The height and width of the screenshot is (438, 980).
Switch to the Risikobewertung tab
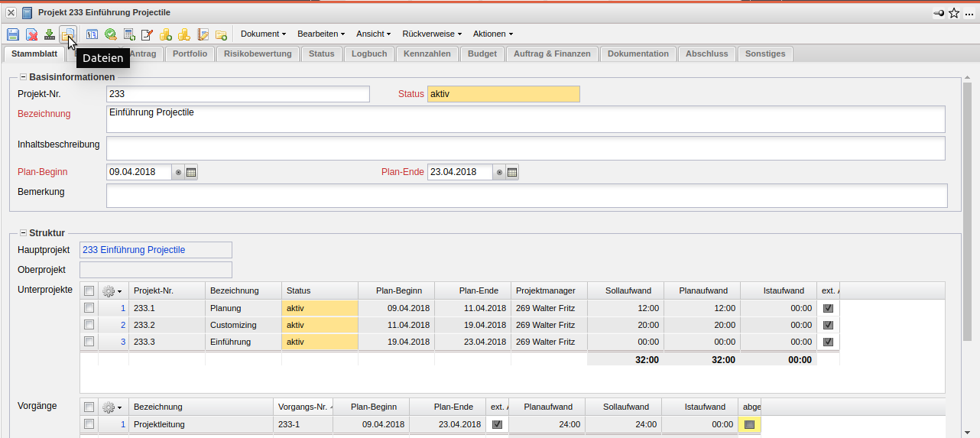pos(258,54)
